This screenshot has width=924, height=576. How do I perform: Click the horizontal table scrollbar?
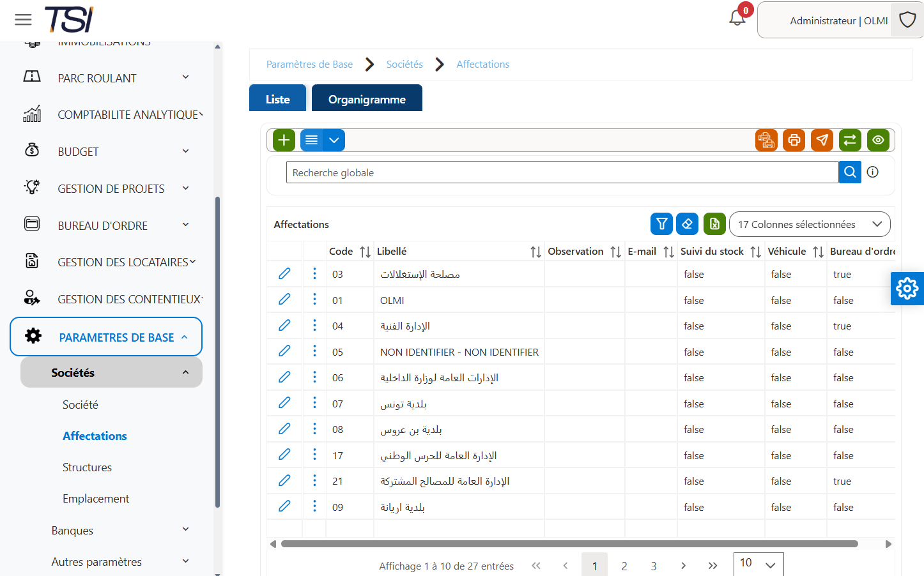coord(569,544)
